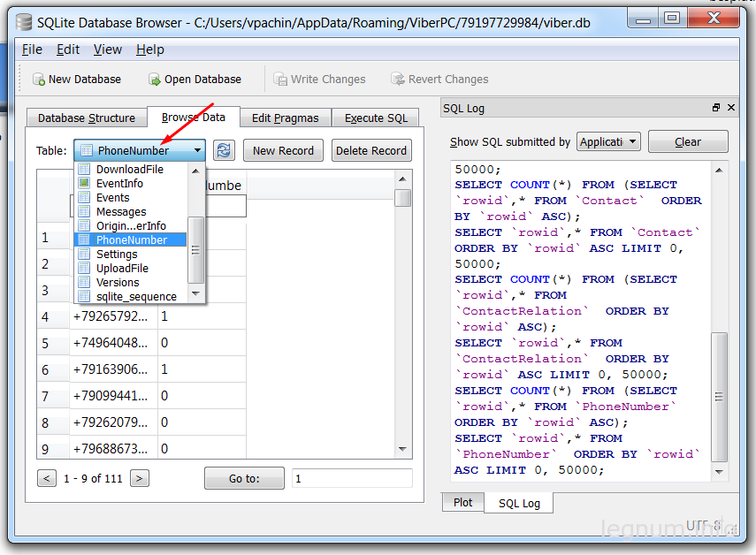Click the Write Changes toolbar button
The image size is (756, 555).
click(319, 80)
